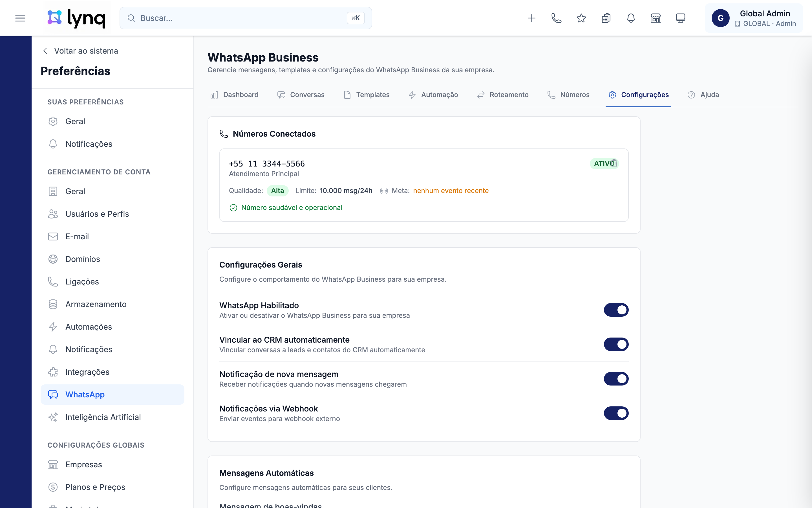Open Geral under Gerenciamento de Conta
This screenshot has width=812, height=508.
112,191
